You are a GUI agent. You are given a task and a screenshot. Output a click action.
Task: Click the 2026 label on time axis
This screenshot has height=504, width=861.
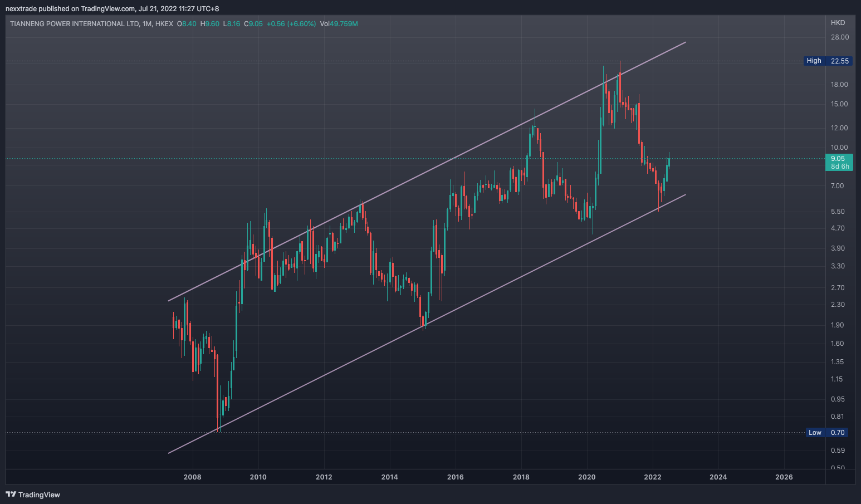pyautogui.click(x=784, y=477)
